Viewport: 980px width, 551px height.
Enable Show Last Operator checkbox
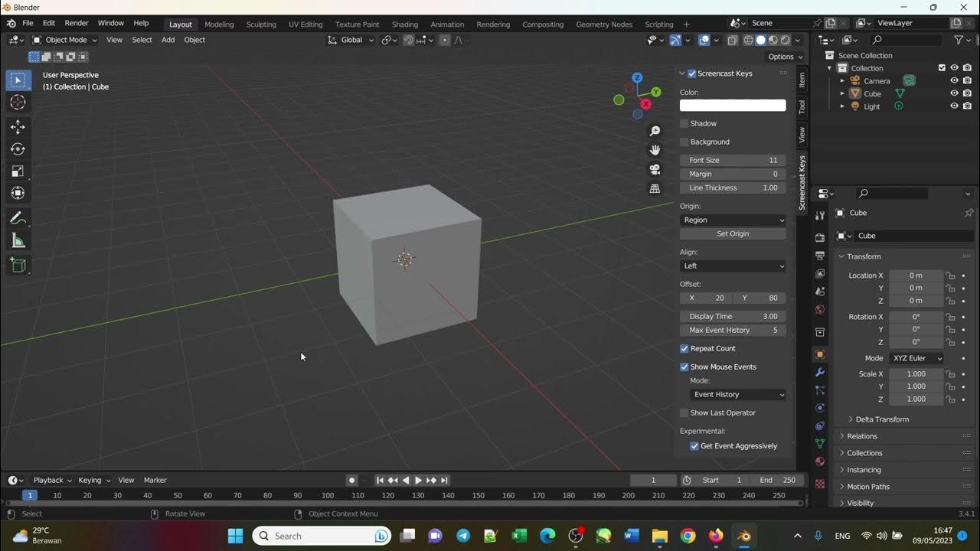click(684, 412)
